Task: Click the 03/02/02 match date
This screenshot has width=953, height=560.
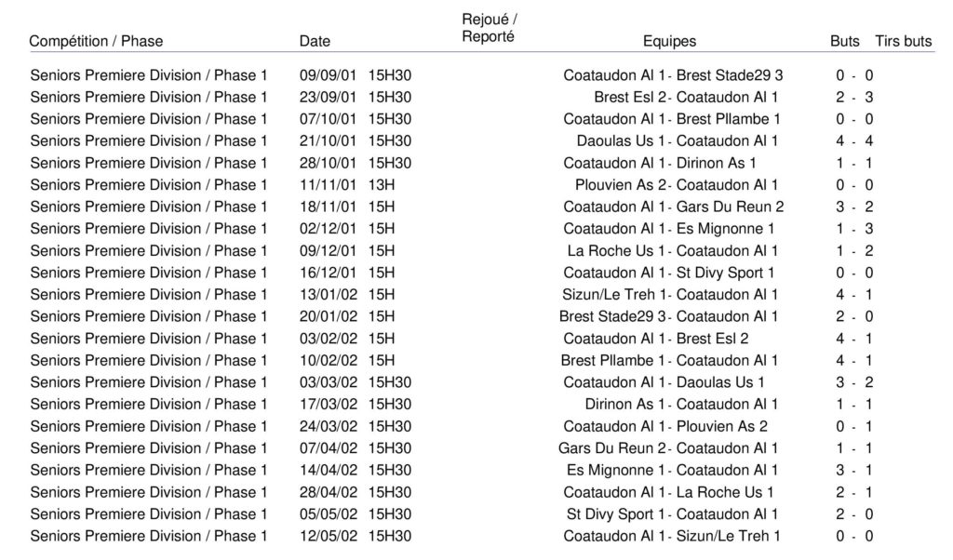Action: coord(328,339)
